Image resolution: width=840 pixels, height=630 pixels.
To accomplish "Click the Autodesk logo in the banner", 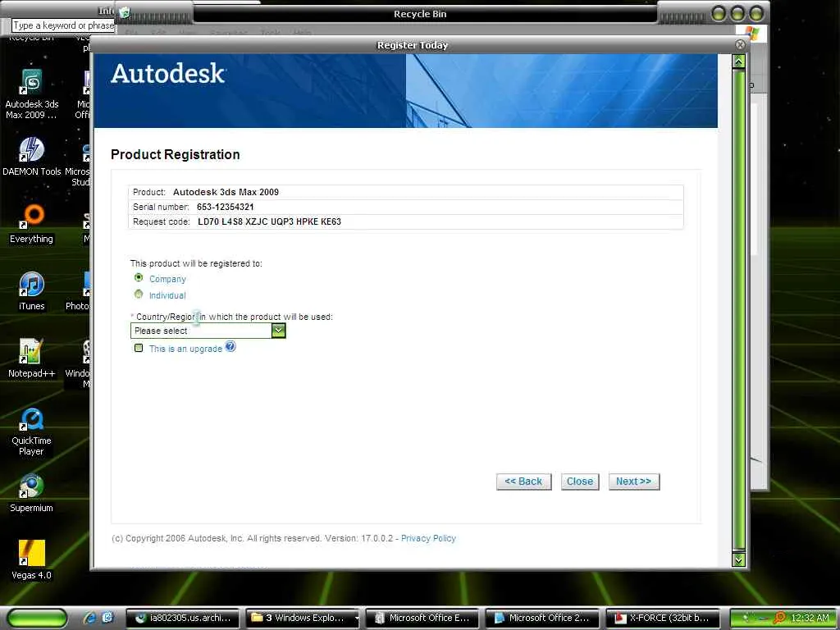I will pyautogui.click(x=167, y=74).
